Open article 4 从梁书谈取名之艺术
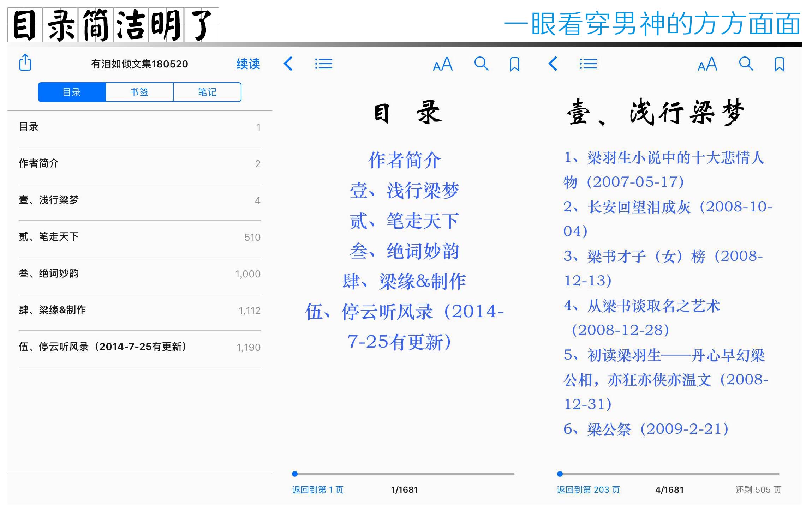The width and height of the screenshot is (812, 511). (x=642, y=318)
